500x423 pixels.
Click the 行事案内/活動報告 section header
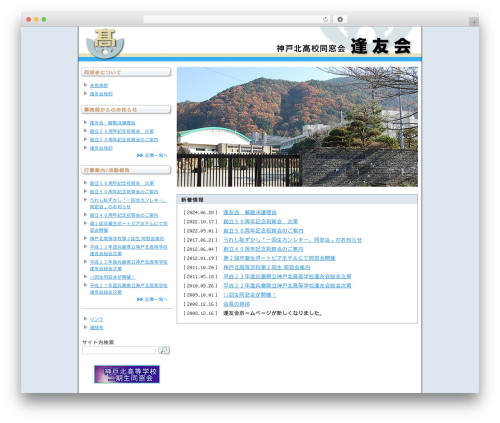coord(126,170)
